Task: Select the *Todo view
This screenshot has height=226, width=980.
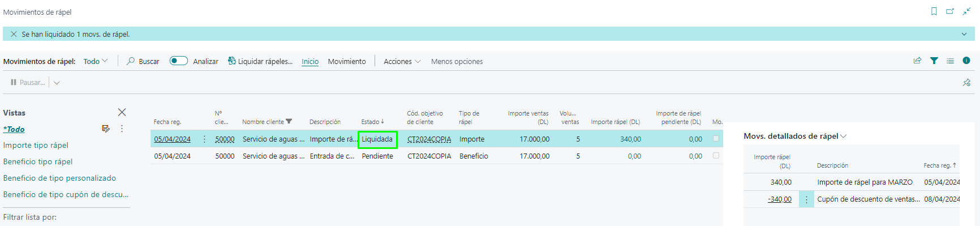Action: (x=14, y=129)
